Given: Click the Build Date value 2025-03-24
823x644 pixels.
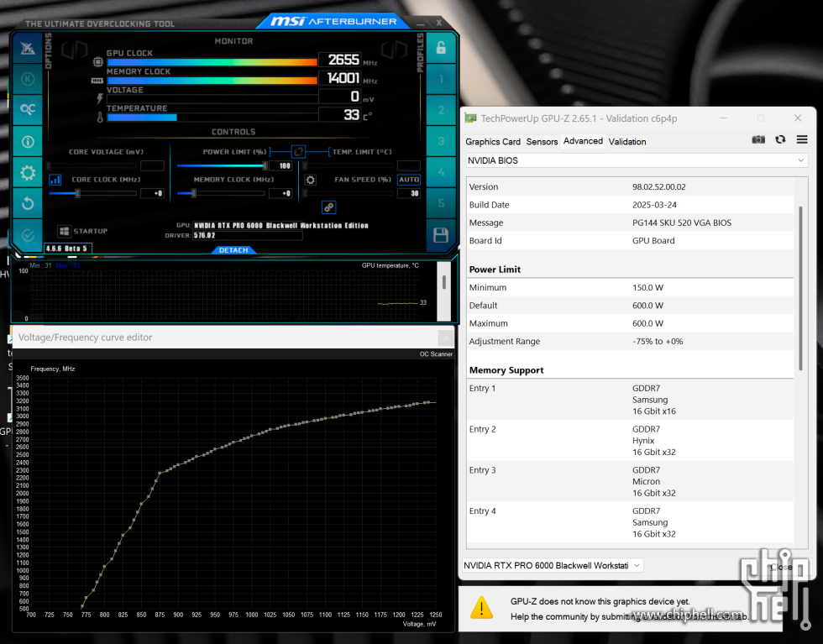Looking at the screenshot, I should coord(654,205).
